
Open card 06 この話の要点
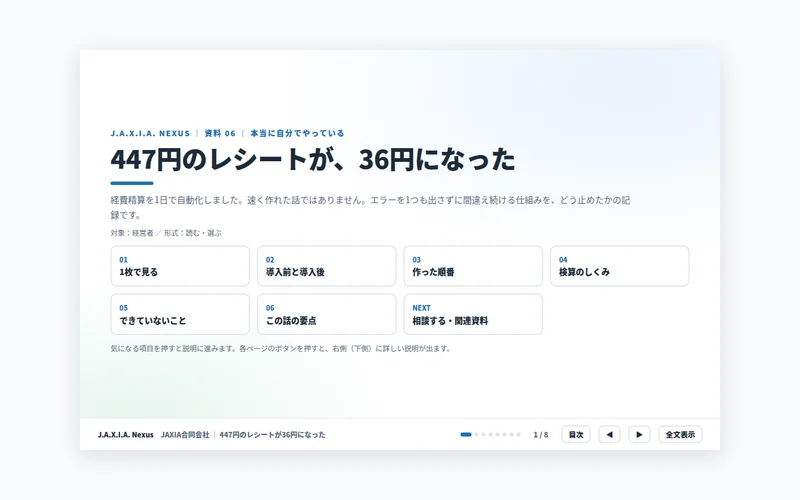[x=327, y=314]
